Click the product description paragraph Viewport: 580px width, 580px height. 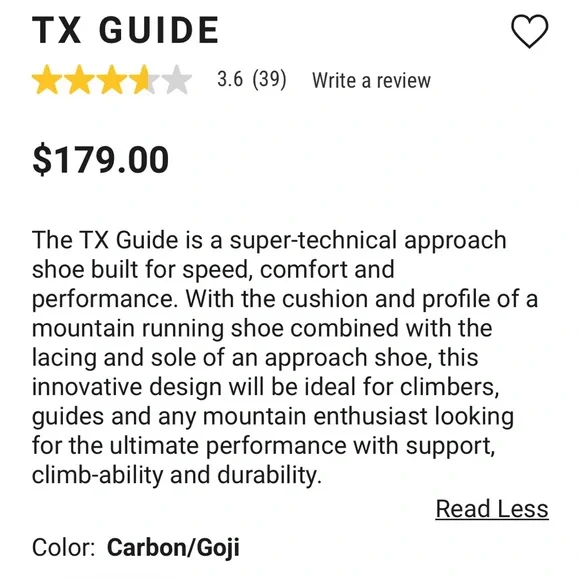pos(285,357)
